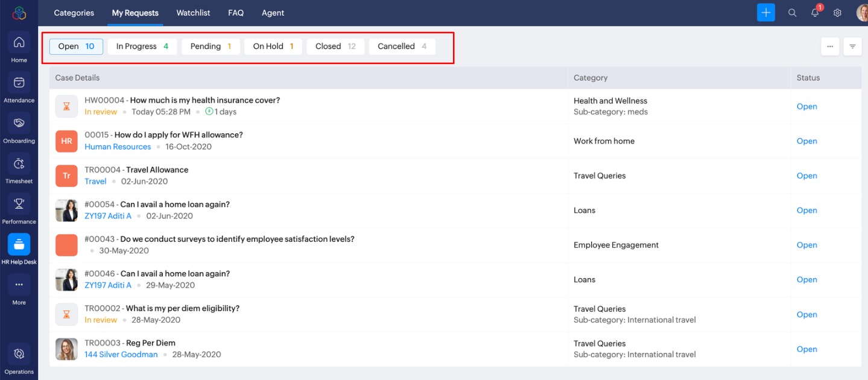The image size is (868, 380).
Task: Open the filter icon above Status column
Action: pyautogui.click(x=852, y=46)
